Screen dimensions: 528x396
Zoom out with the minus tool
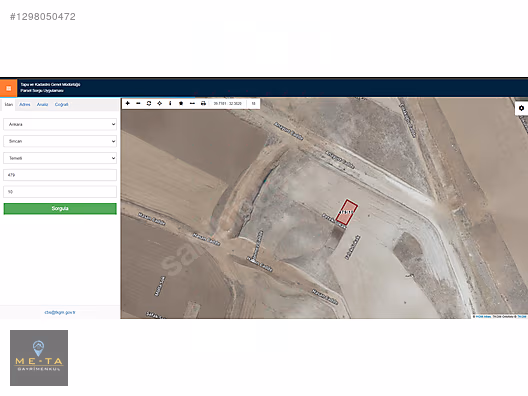tap(138, 103)
